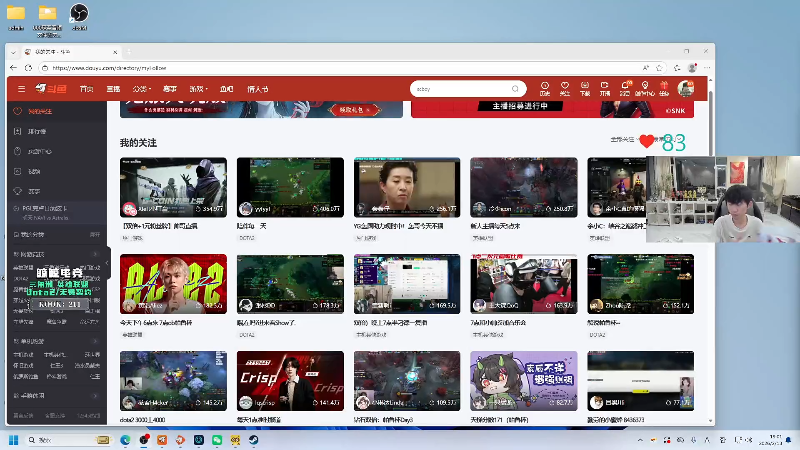Select 赛事 in the top navigation bar
The image size is (800, 450).
pos(170,89)
